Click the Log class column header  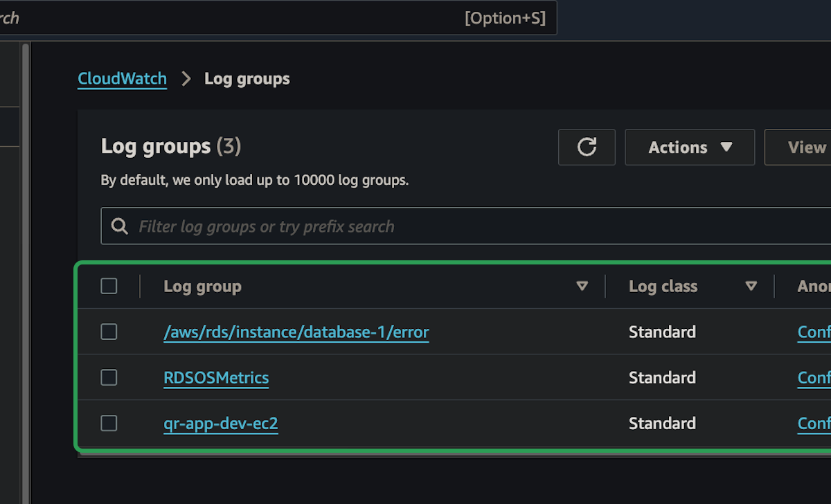[663, 286]
